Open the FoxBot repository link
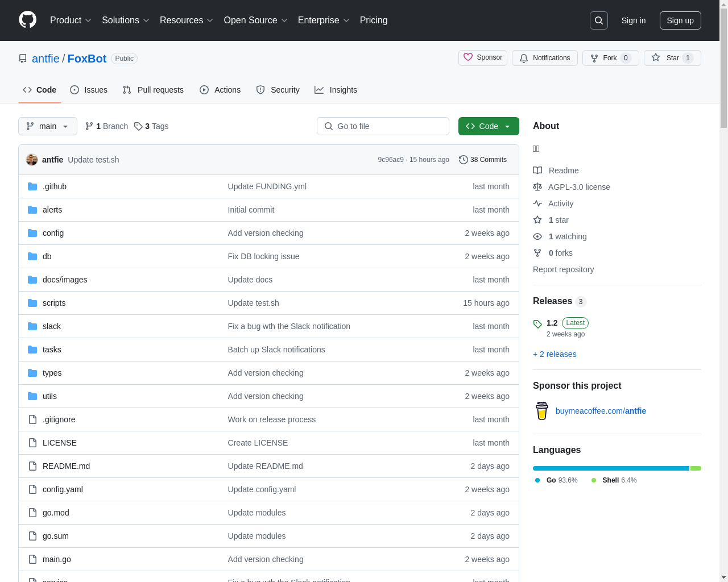This screenshot has height=582, width=728. 87,59
